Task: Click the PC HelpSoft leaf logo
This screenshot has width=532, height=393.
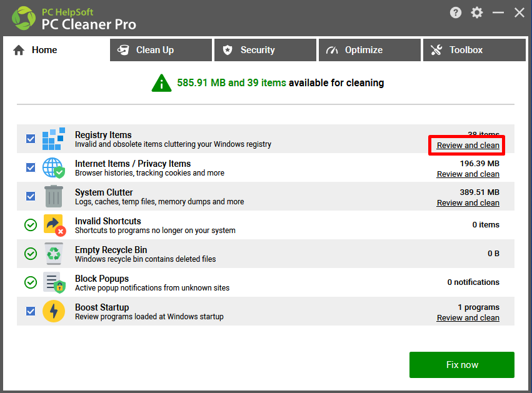Action: tap(23, 18)
